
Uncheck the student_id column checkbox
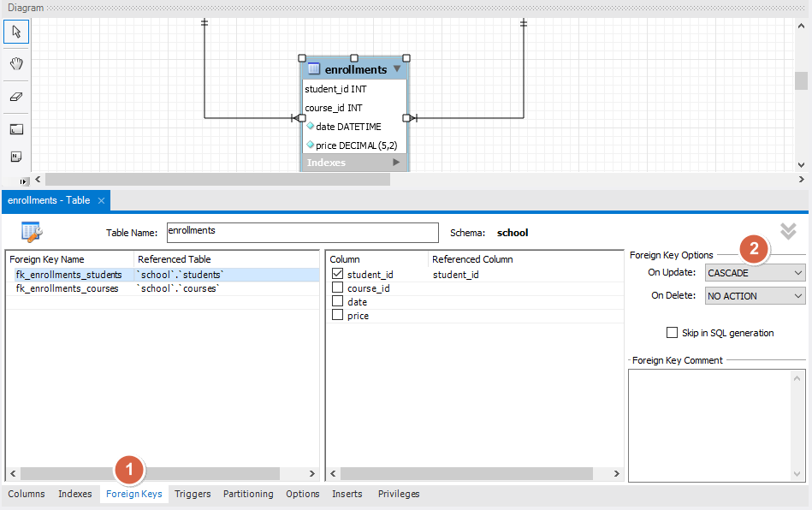click(337, 275)
